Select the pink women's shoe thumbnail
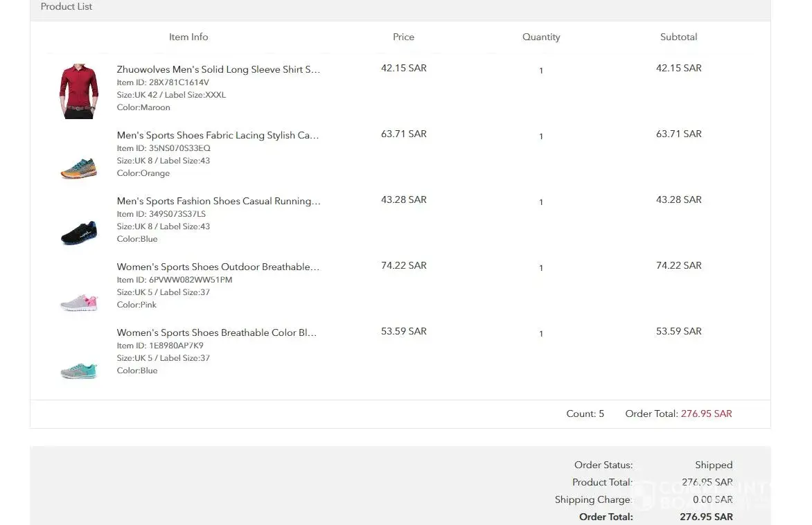812x525 pixels. 78,302
